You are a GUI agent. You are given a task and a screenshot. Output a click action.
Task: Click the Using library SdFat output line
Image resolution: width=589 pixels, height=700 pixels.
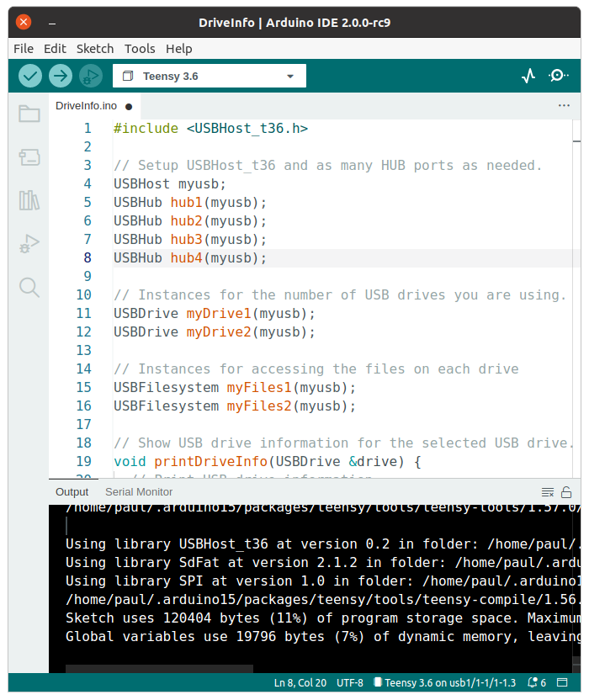323,563
